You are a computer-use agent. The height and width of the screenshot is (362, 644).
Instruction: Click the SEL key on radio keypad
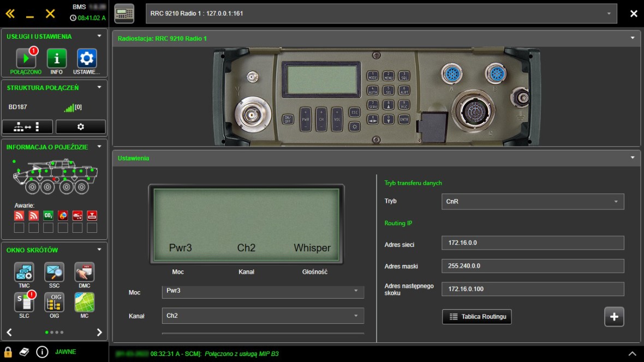pyautogui.click(x=388, y=90)
